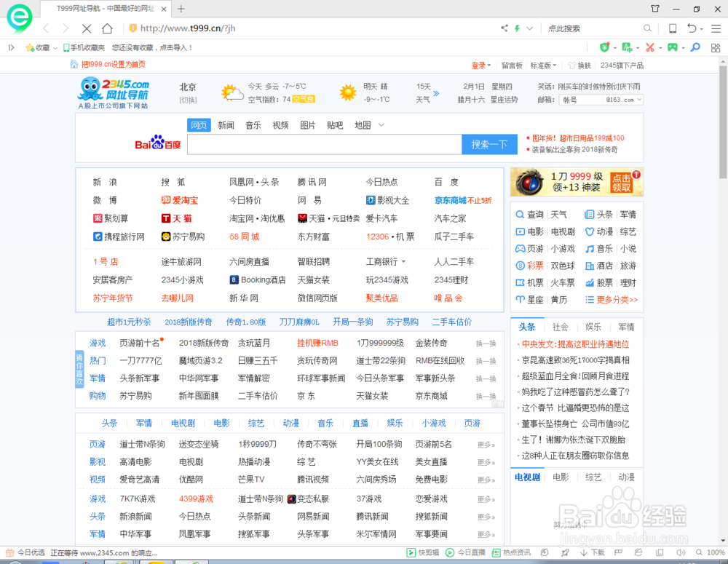Open the Sina site link

(104, 182)
